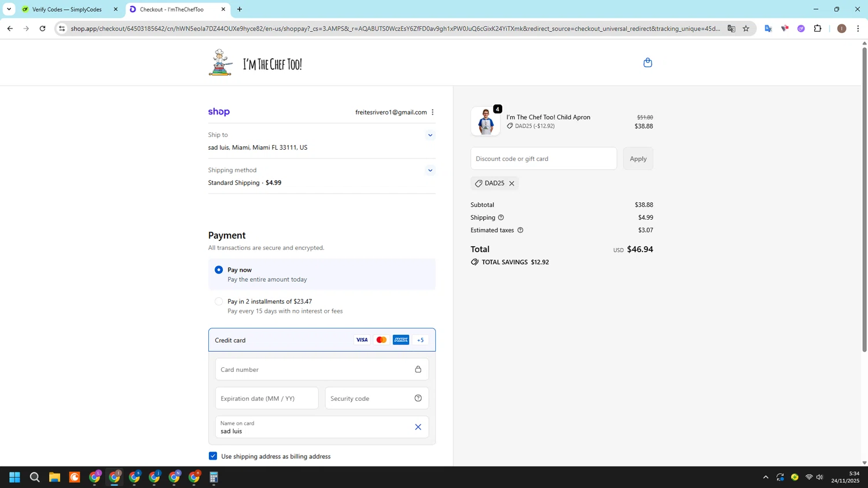Focus the Discount code or gift card field
This screenshot has width=868, height=488.
(543, 158)
